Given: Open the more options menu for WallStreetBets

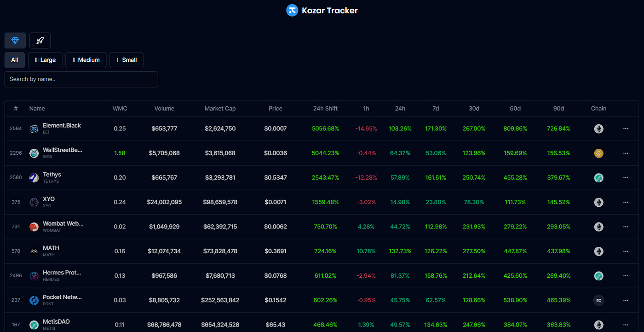Looking at the screenshot, I should point(626,153).
